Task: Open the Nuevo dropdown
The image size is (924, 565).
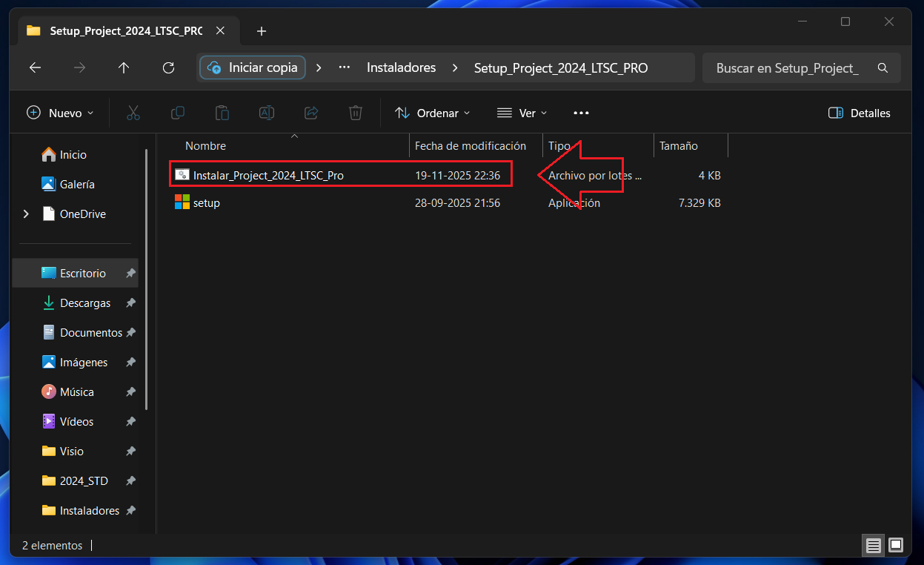Action: 61,113
